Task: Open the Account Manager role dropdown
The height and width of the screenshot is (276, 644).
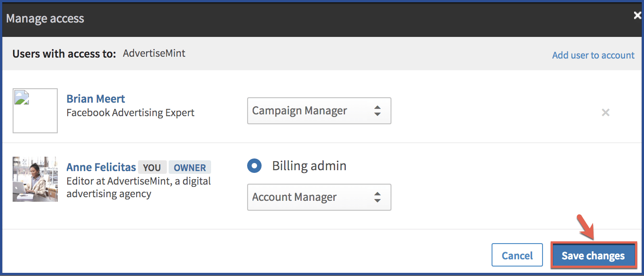Action: pos(319,197)
